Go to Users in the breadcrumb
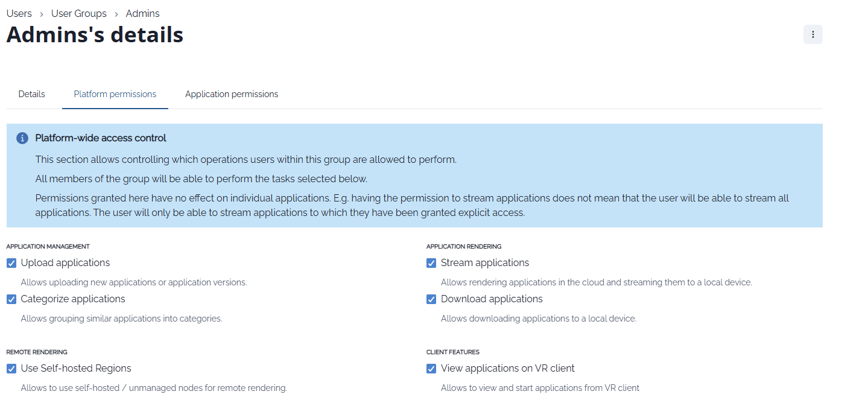 click(19, 13)
